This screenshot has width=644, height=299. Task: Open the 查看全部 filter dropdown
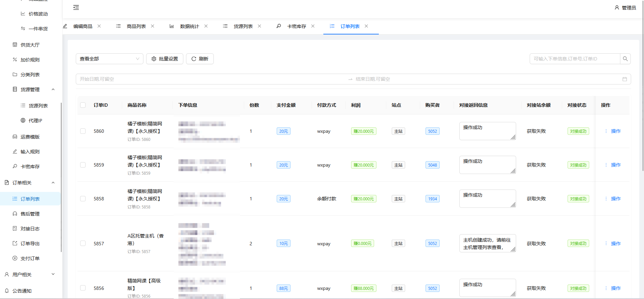[x=109, y=59]
